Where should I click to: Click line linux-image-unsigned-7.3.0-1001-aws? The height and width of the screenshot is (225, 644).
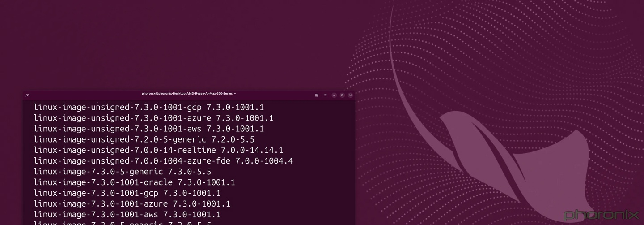tap(148, 129)
